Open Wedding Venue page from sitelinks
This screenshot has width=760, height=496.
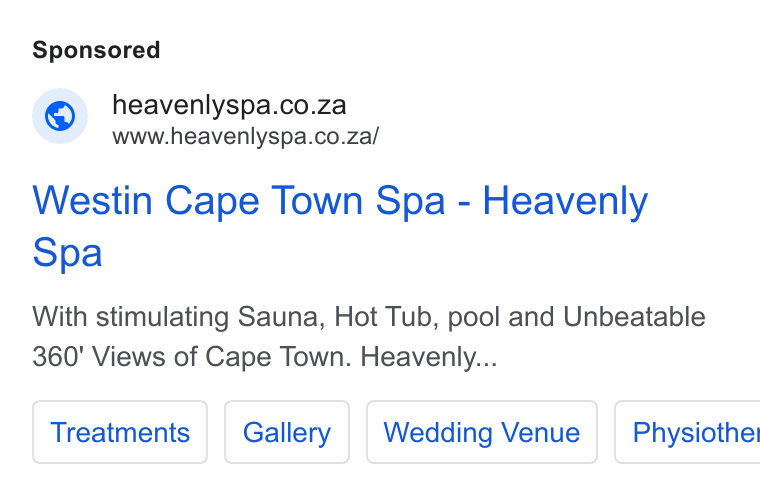[x=482, y=432]
